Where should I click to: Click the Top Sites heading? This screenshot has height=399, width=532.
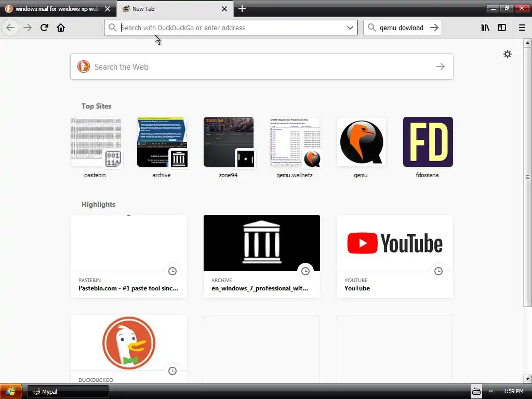(96, 106)
